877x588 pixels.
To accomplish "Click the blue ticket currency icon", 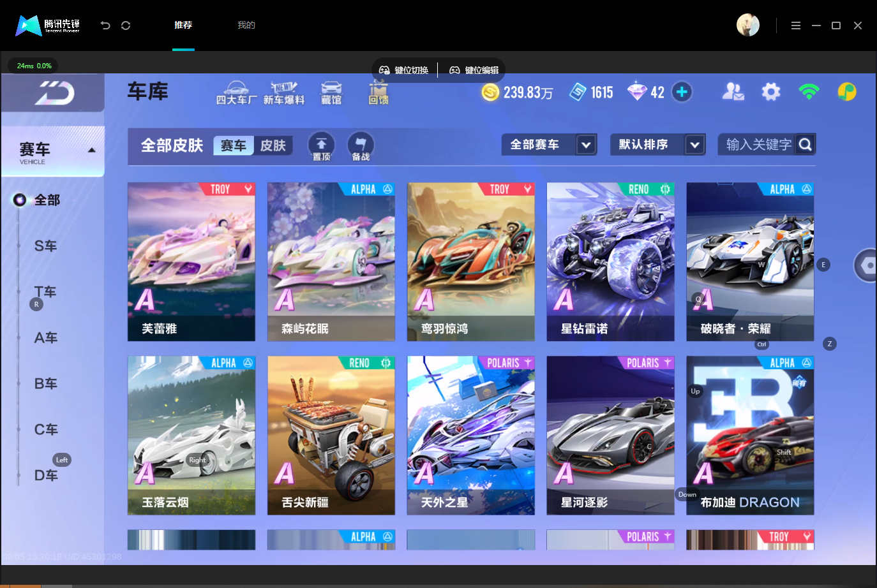I will 578,92.
